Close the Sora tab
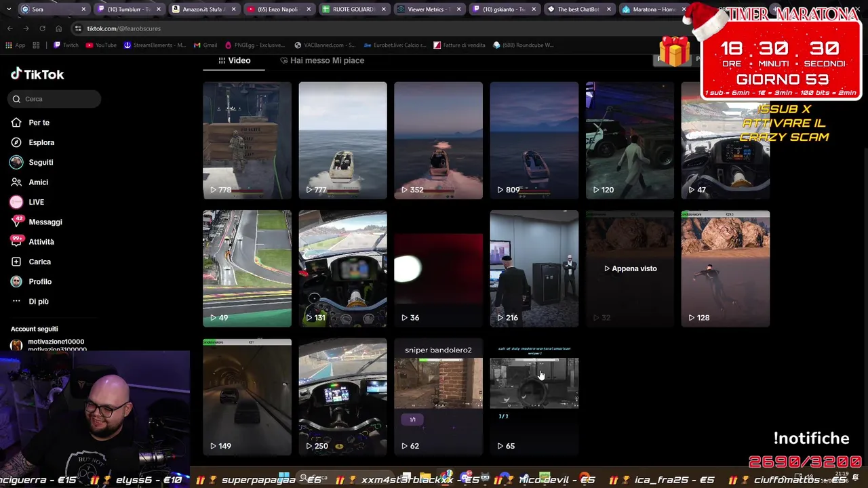The height and width of the screenshot is (488, 868). 83,9
